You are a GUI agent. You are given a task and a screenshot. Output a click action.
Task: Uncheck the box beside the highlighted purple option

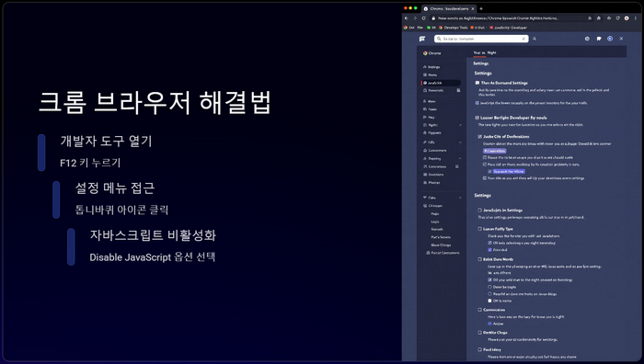point(489,172)
